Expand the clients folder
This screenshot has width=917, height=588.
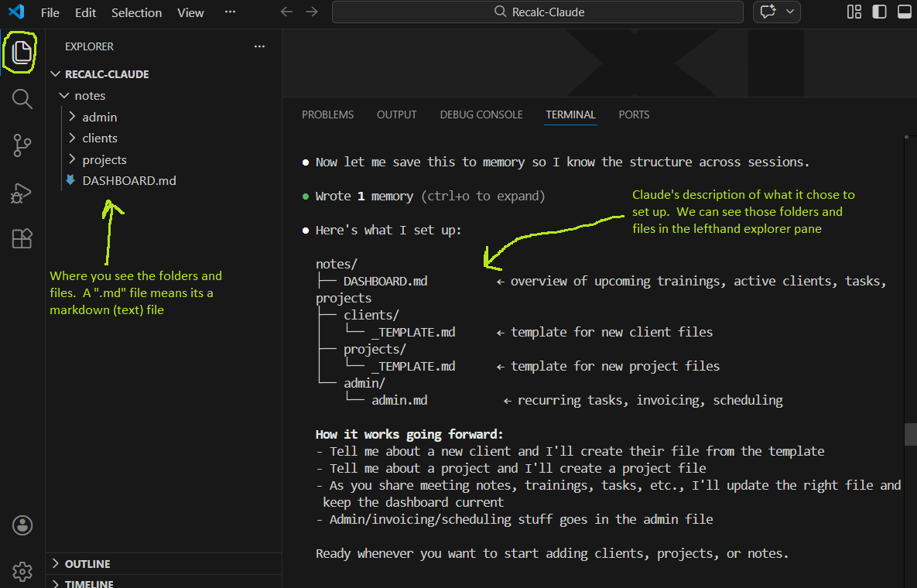pos(163,138)
